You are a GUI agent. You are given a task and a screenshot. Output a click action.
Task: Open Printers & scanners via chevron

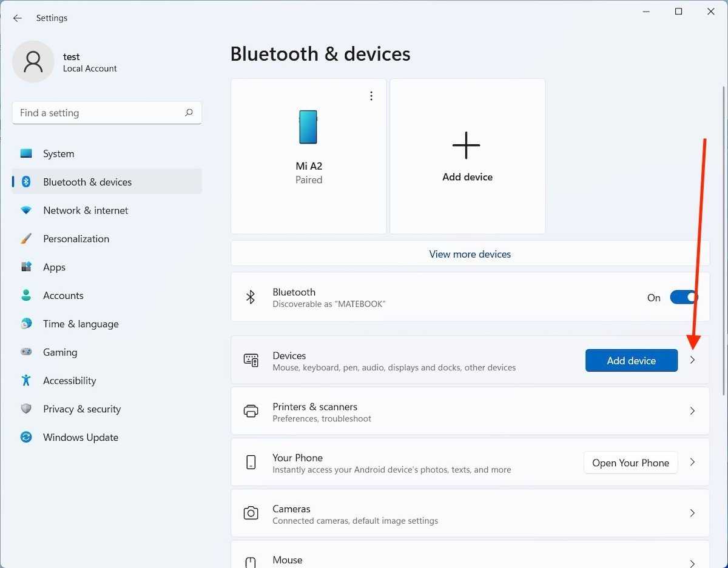692,411
